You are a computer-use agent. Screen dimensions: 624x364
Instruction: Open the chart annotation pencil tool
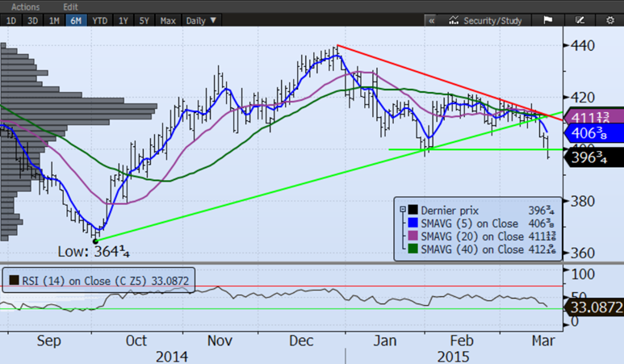(x=580, y=20)
